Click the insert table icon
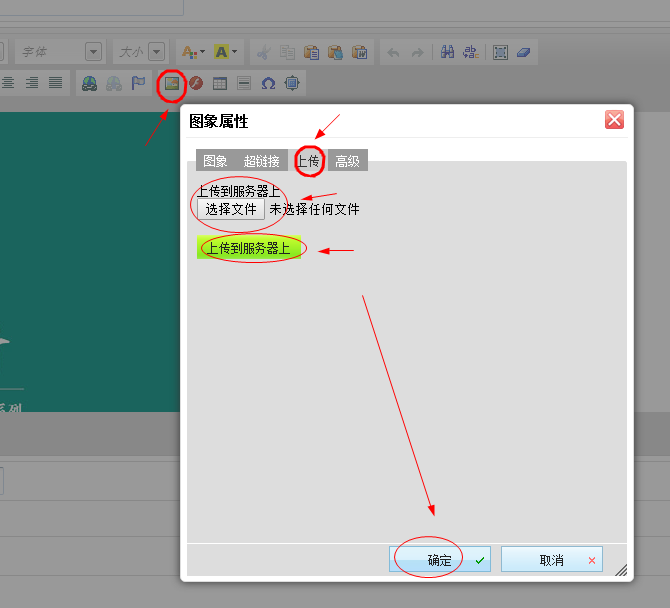The width and height of the screenshot is (670, 608). 220,83
